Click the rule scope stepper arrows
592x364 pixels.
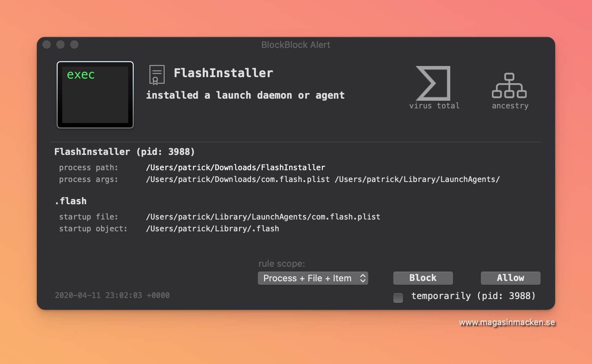pos(363,278)
